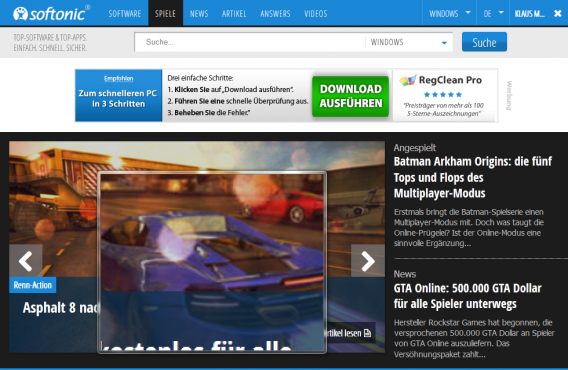This screenshot has height=370, width=568.
Task: Select the SPIELE tab
Action: pos(165,13)
